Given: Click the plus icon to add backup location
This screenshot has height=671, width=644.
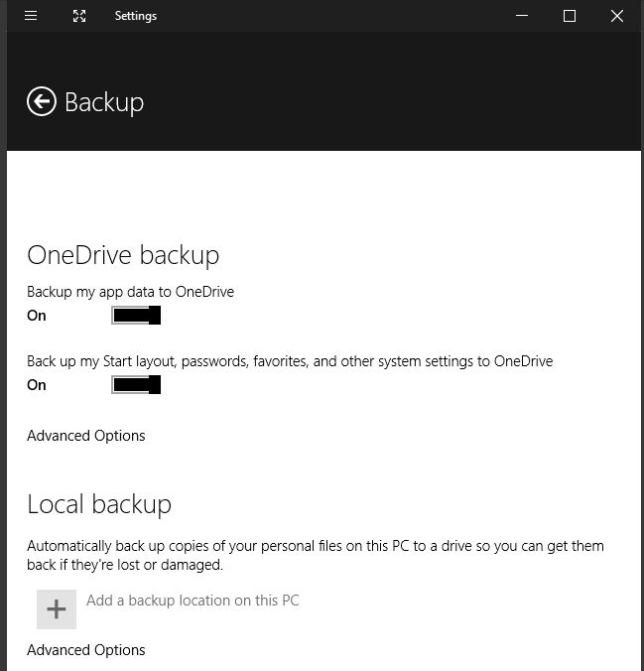Looking at the screenshot, I should coord(57,609).
